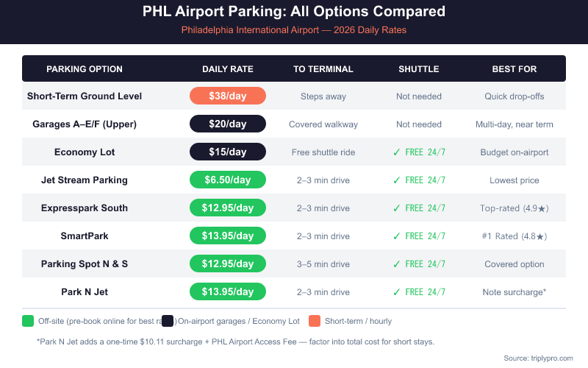This screenshot has width=588, height=368.
Task: Click the orange $38/day rate badge
Action: click(x=228, y=96)
